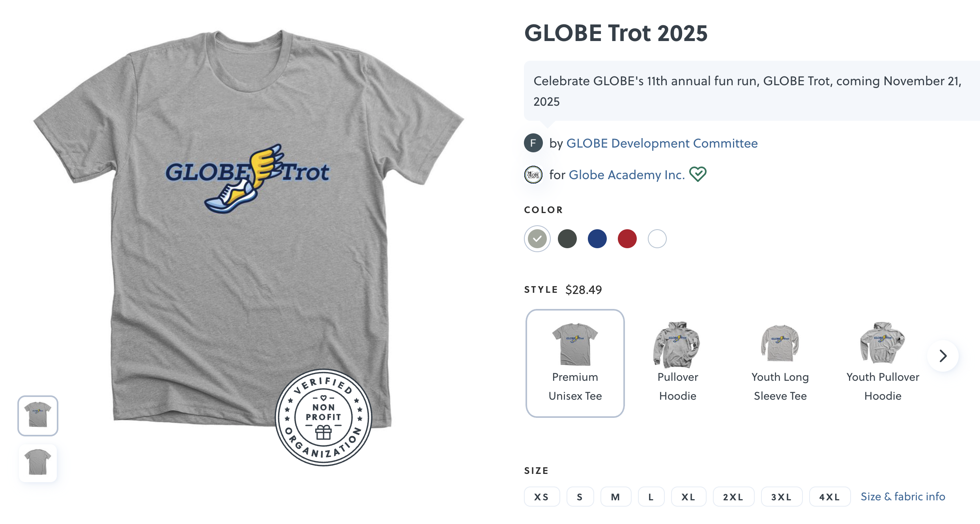View the shirt back thumbnail
The width and height of the screenshot is (980, 524).
pyautogui.click(x=38, y=462)
